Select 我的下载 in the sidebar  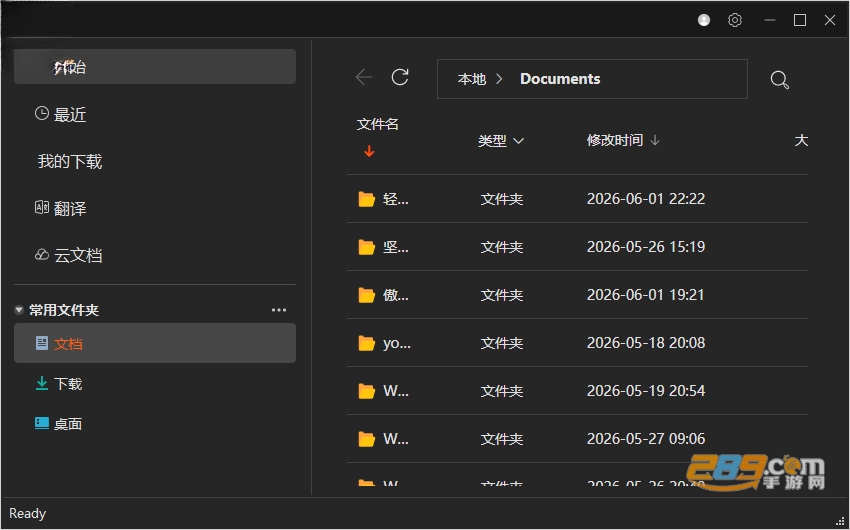(x=70, y=161)
